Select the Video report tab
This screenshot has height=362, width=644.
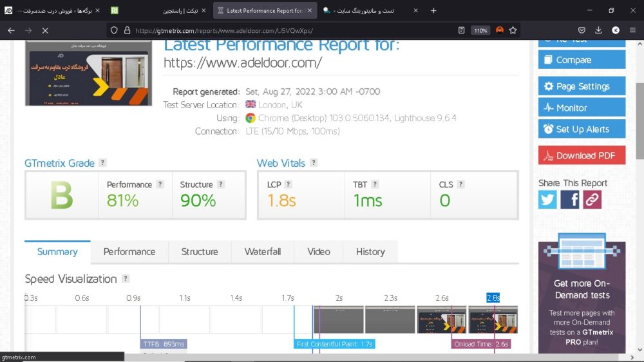point(319,251)
